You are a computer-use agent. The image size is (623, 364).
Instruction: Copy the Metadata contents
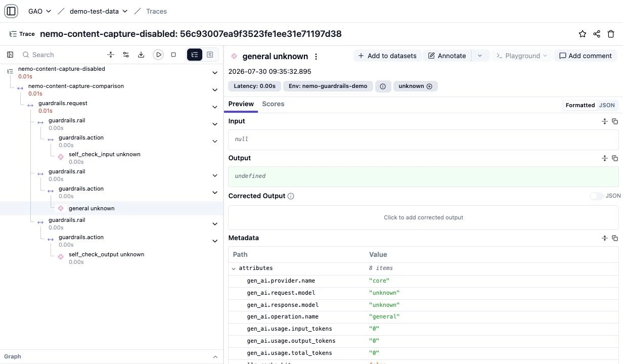pos(615,238)
